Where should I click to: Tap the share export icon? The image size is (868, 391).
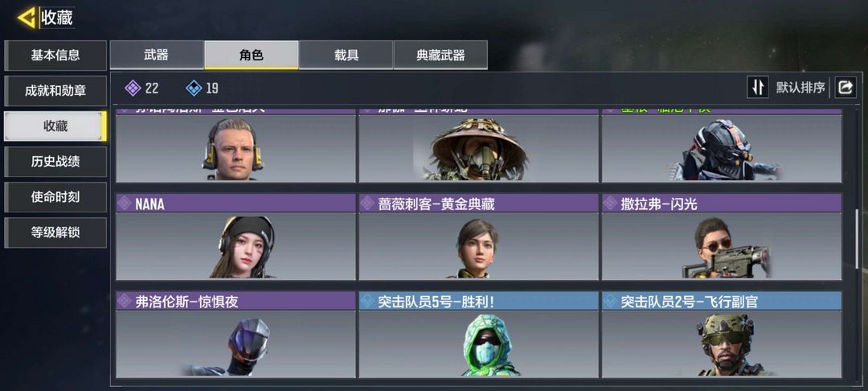point(845,88)
